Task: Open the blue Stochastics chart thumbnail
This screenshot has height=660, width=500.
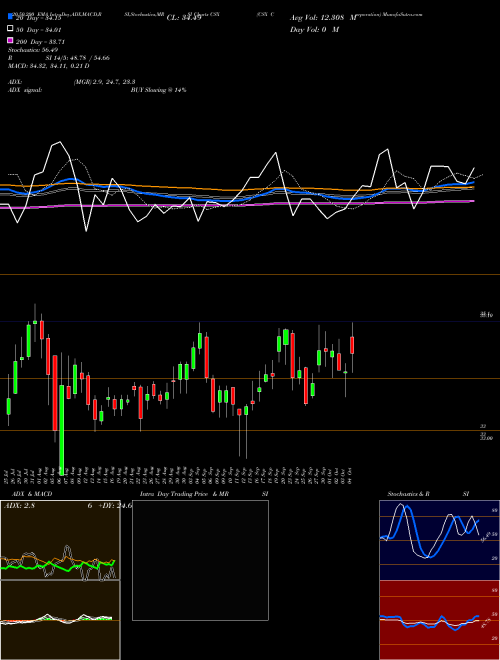Action: (439, 540)
